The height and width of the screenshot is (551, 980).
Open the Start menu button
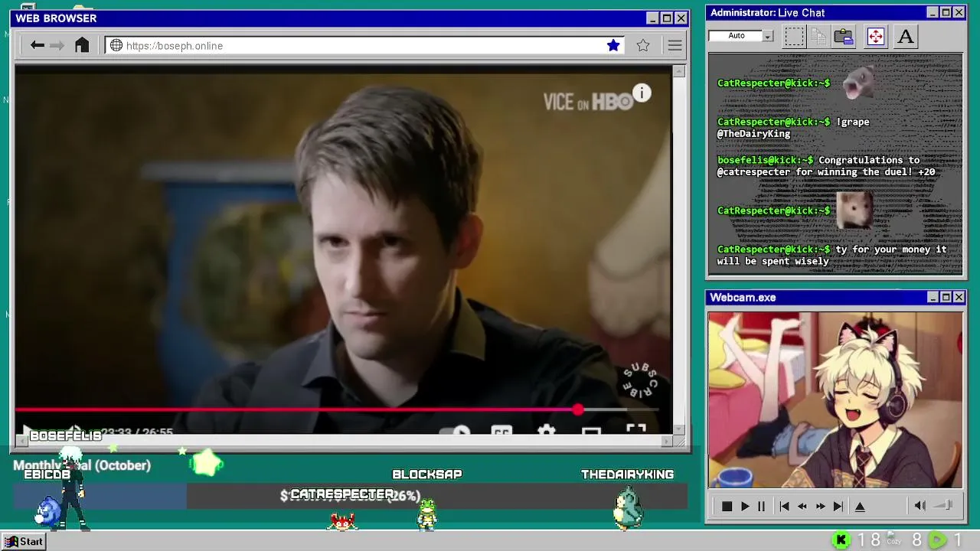[24, 541]
